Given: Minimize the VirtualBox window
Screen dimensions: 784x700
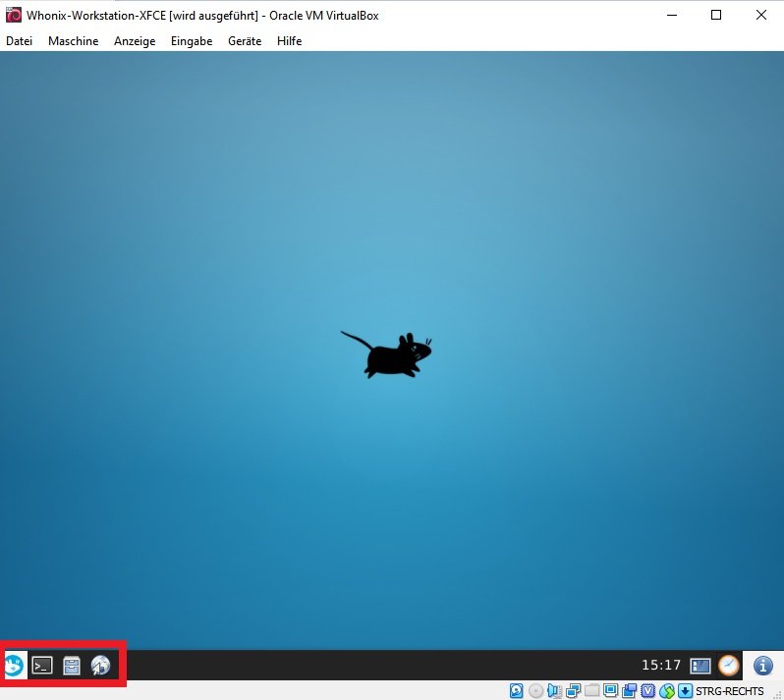Looking at the screenshot, I should click(672, 15).
